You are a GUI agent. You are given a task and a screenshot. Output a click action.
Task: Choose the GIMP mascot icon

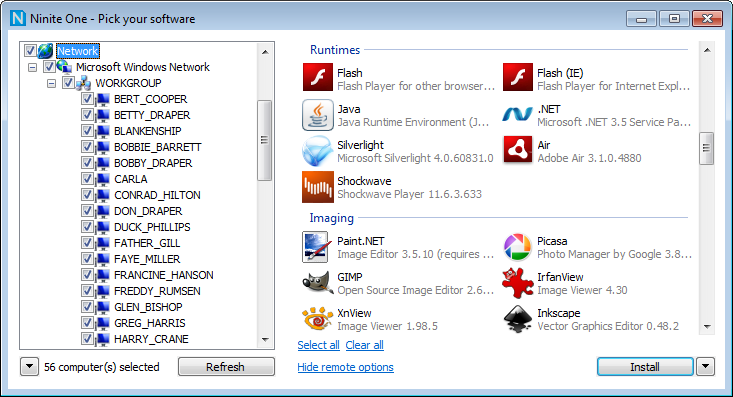(x=318, y=282)
